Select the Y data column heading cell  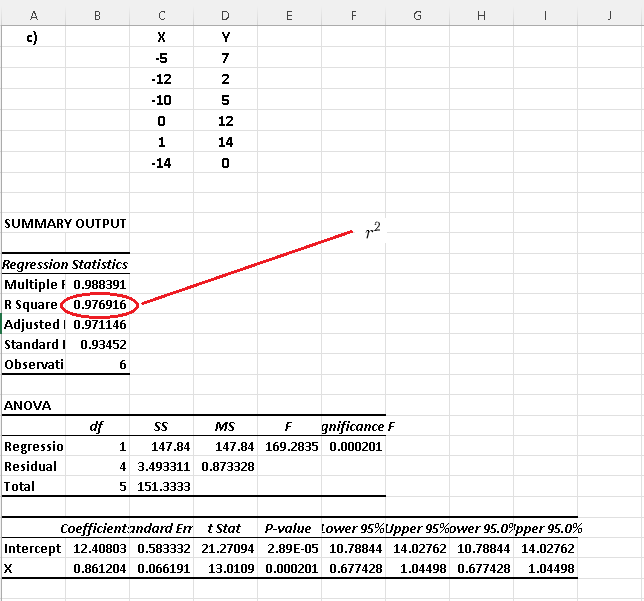(225, 38)
